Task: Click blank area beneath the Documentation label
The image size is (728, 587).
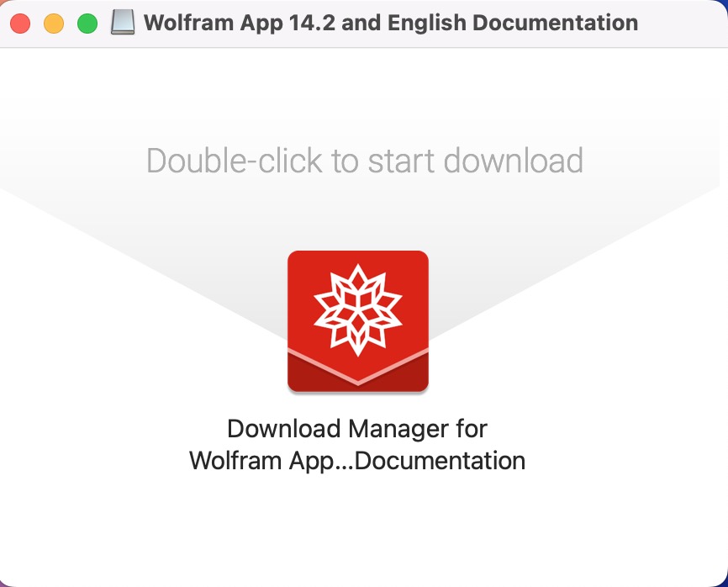Action: pyautogui.click(x=357, y=525)
